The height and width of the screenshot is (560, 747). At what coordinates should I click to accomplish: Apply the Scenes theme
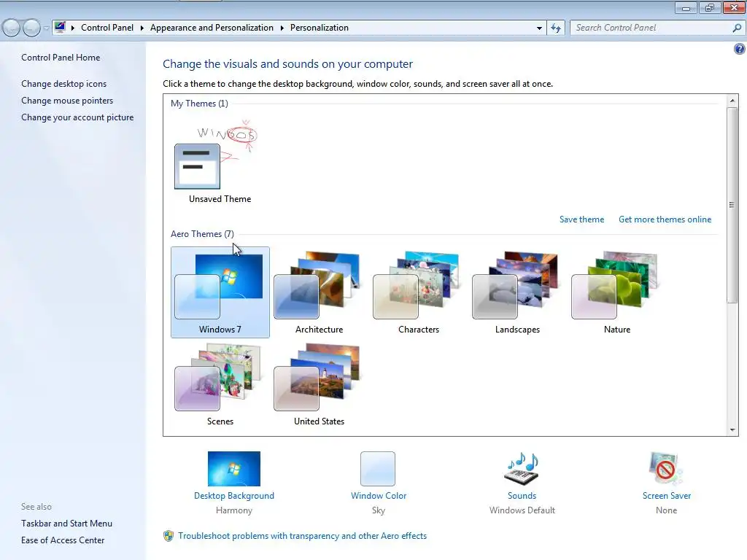(x=220, y=384)
